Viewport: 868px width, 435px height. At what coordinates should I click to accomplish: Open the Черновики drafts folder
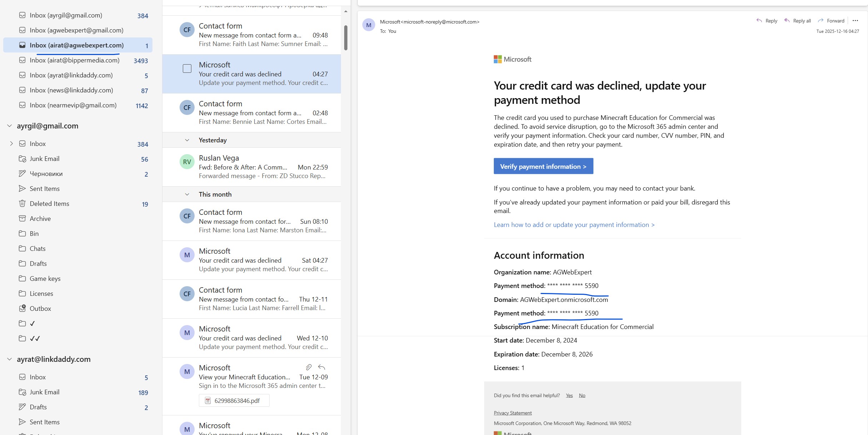[x=78, y=174]
